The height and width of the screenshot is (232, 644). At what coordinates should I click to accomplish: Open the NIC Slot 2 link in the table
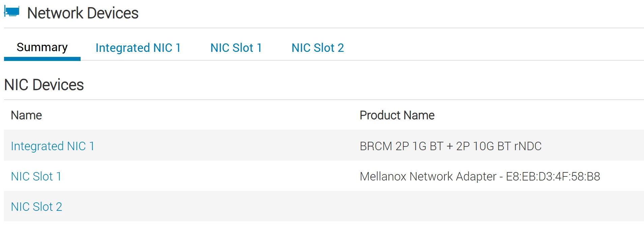(36, 207)
